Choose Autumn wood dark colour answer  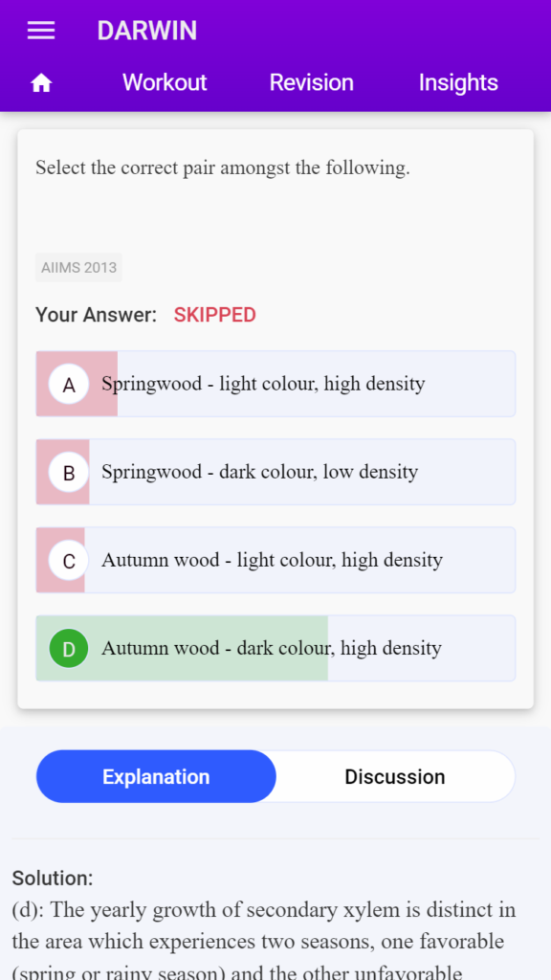275,648
